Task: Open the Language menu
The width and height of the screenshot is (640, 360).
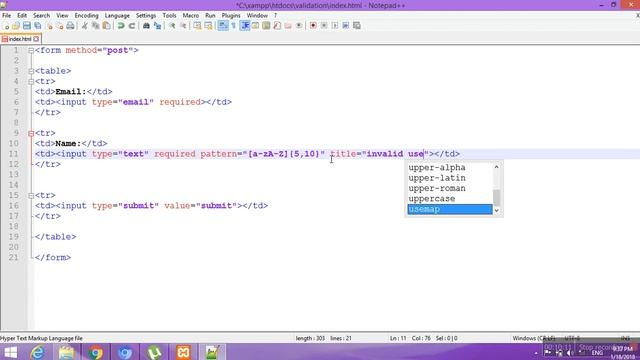Action: (x=117, y=16)
